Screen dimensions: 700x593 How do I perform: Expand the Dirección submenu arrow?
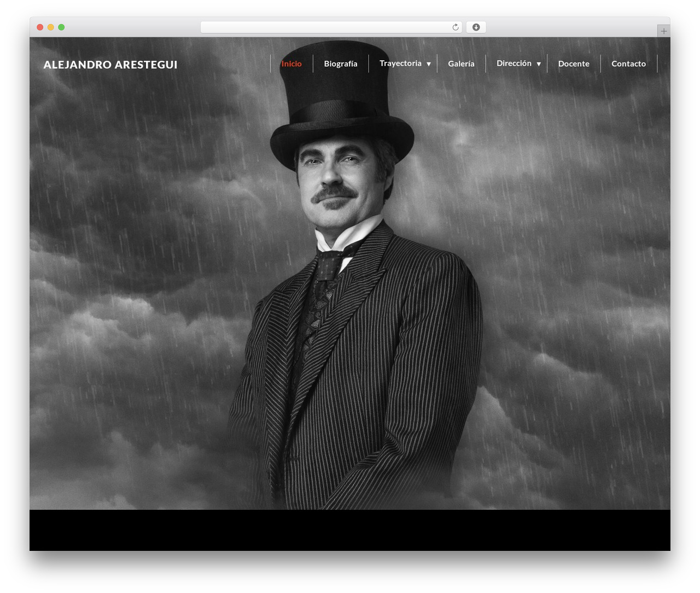pos(539,64)
